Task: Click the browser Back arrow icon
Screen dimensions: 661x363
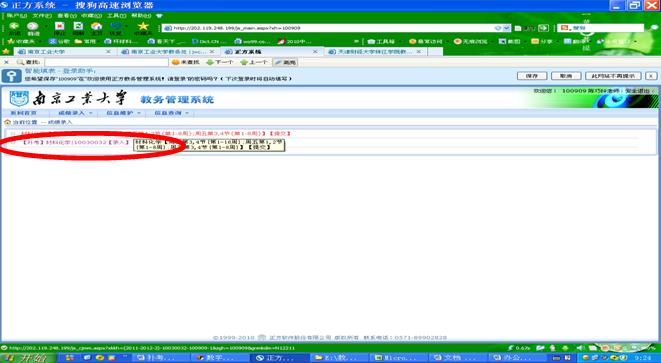Action: (x=14, y=27)
